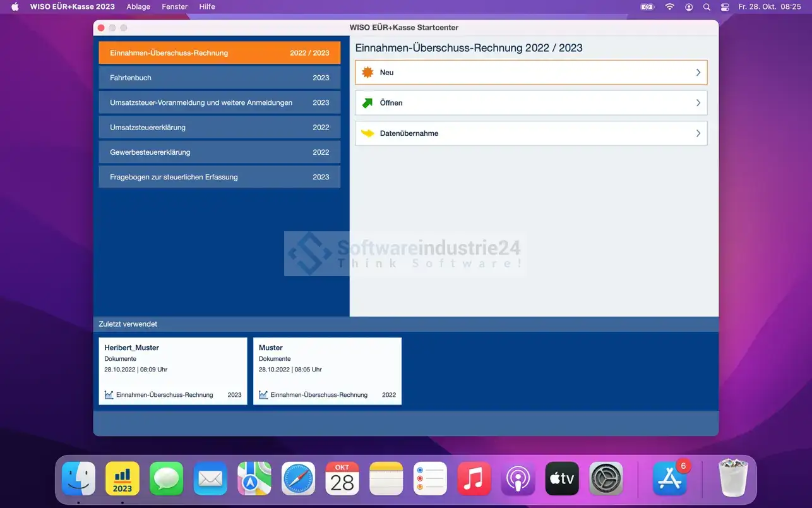Open the Hilfe menu
812x508 pixels.
[207, 7]
